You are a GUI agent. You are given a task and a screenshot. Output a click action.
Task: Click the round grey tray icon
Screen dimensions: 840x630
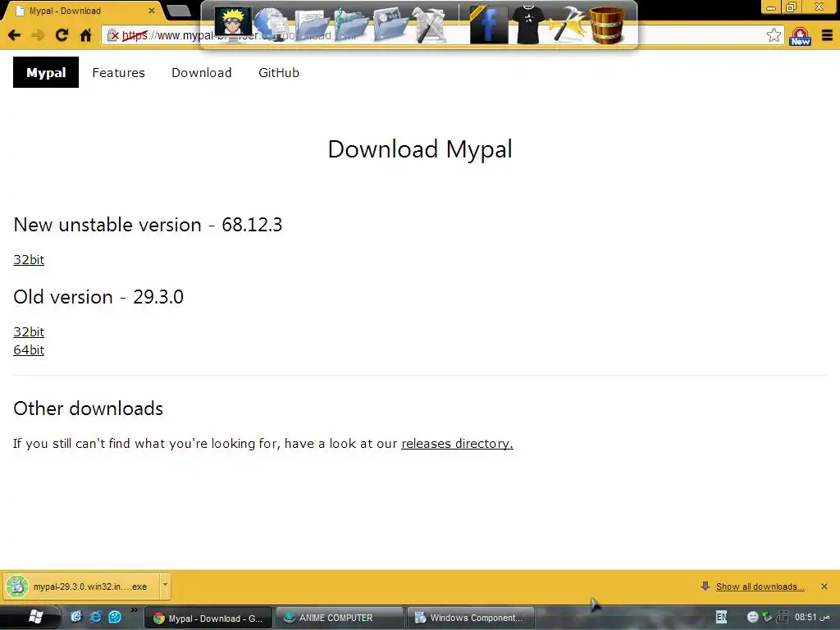[x=752, y=617]
